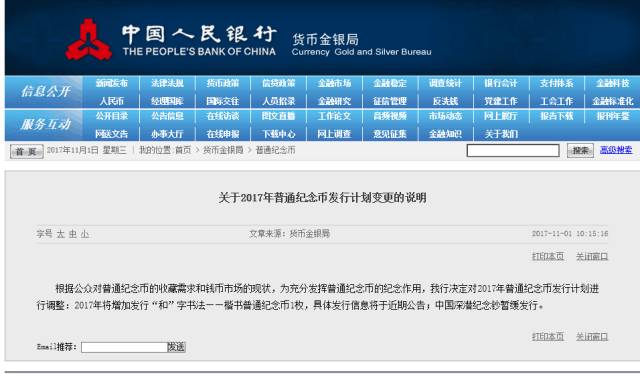The width and height of the screenshot is (640, 374).
Task: Go to 金融标准化 section
Action: [x=613, y=101]
